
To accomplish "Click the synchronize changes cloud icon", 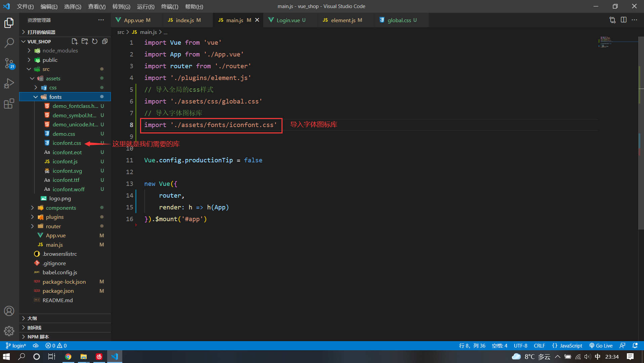I will [x=36, y=346].
